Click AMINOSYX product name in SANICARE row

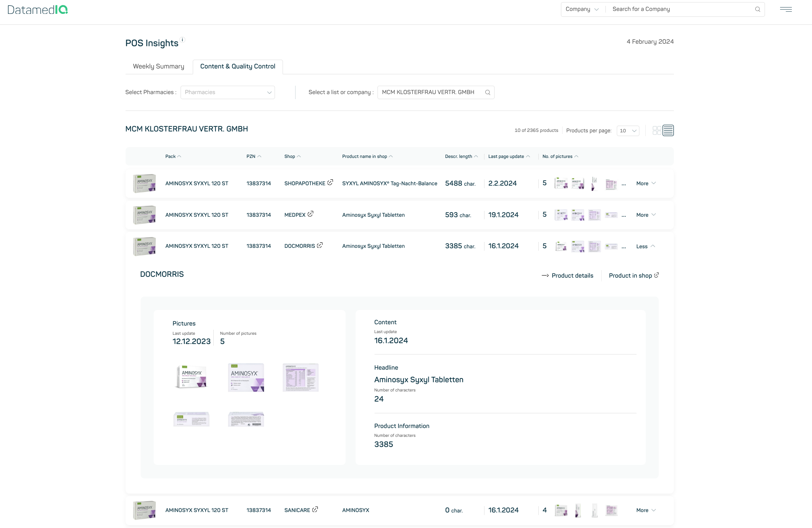[x=356, y=510]
